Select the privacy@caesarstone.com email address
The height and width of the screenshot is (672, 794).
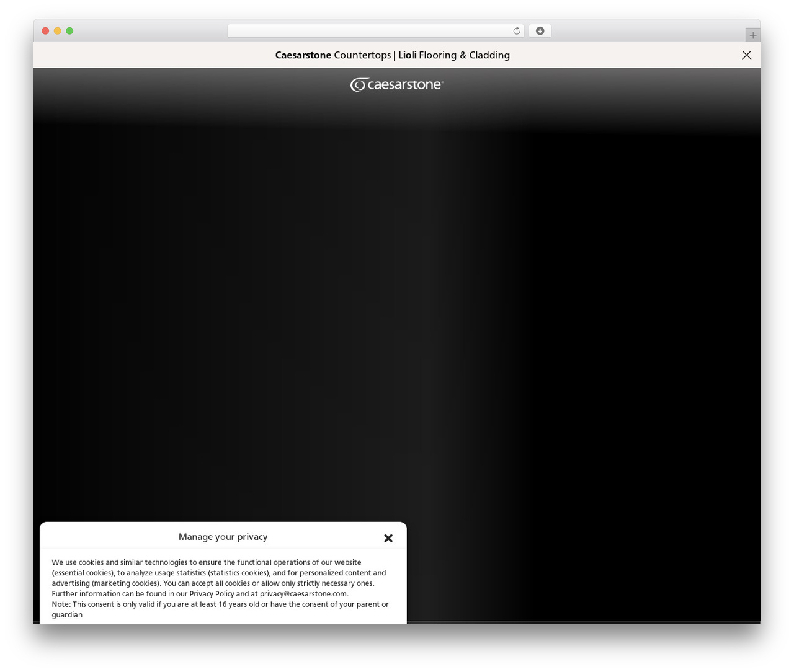point(303,594)
